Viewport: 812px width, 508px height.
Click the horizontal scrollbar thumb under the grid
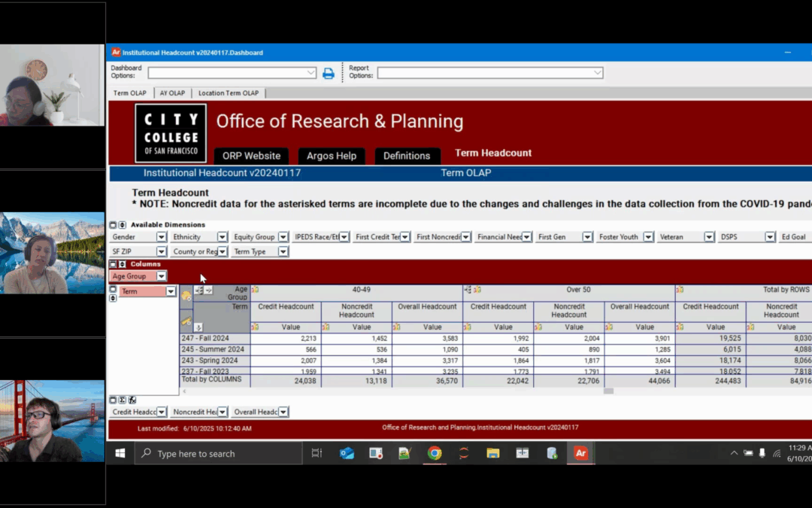(608, 391)
